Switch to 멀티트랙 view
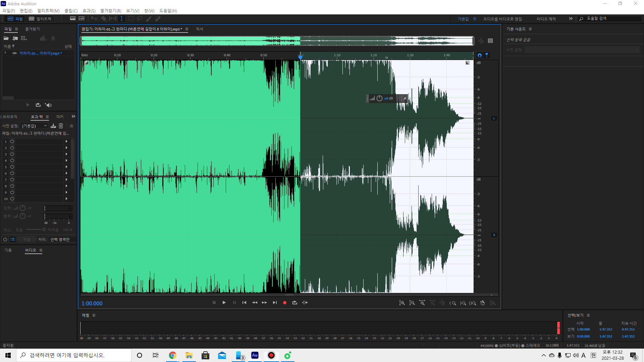This screenshot has height=362, width=644. 40,19
